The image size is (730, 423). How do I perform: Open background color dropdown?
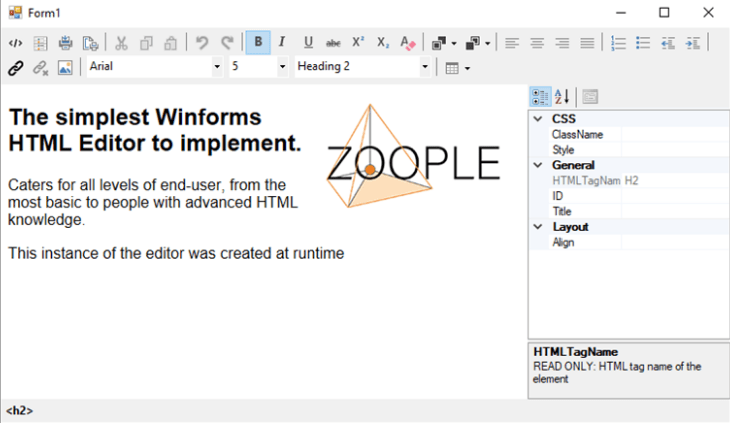(488, 43)
